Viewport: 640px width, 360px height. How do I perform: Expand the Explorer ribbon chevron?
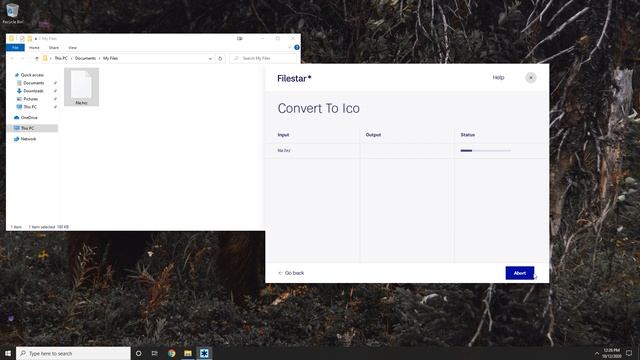(x=289, y=48)
